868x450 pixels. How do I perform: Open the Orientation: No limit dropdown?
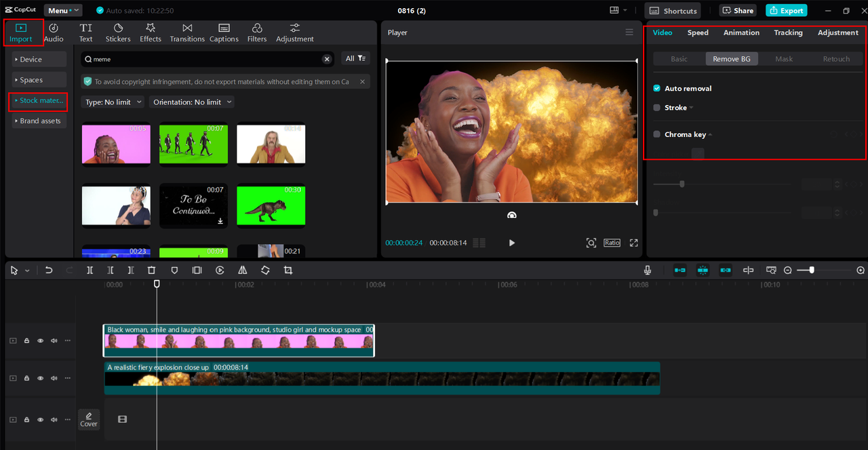192,102
